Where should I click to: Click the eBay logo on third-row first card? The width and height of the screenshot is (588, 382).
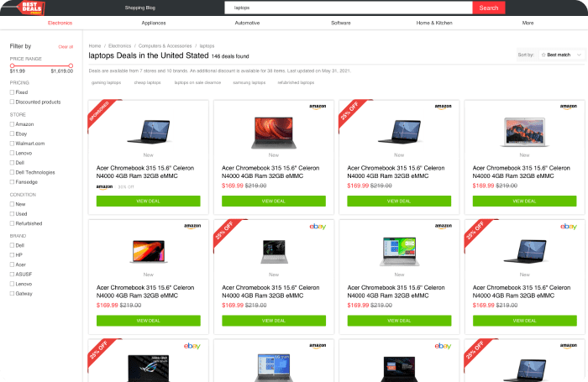[x=192, y=346]
